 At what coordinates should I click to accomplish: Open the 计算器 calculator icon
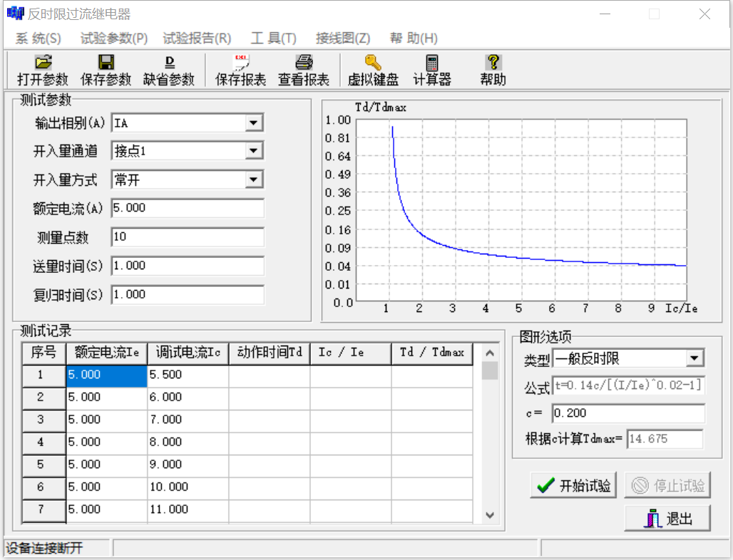432,63
